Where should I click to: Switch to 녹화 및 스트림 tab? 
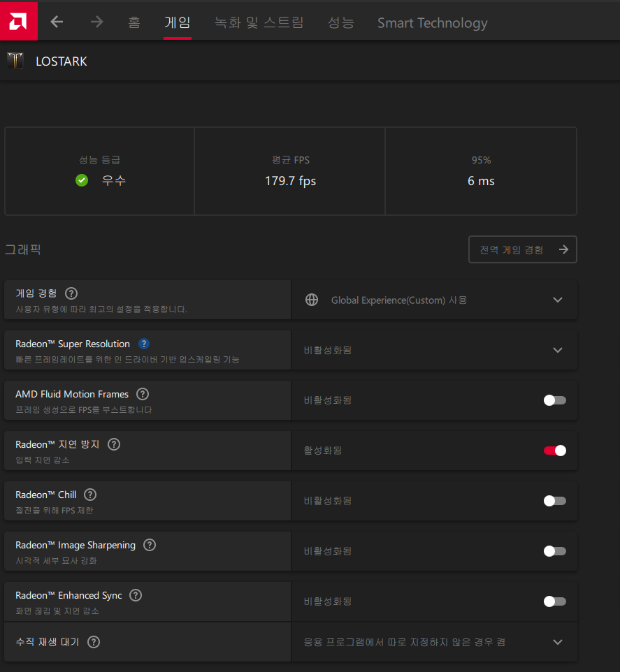pyautogui.click(x=259, y=22)
